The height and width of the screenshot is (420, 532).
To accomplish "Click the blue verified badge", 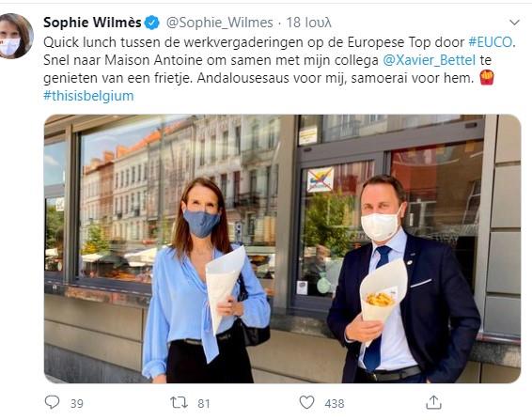I will coord(152,23).
